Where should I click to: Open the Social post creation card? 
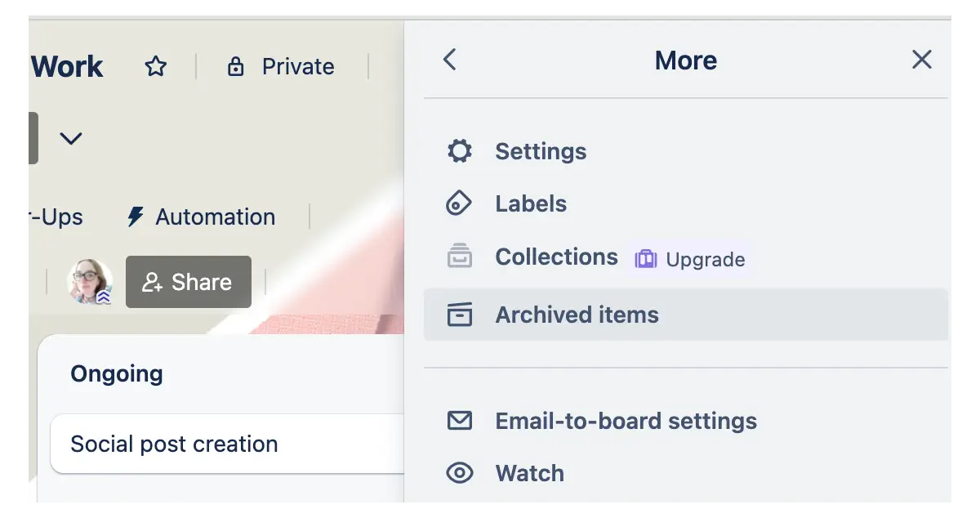(x=174, y=444)
